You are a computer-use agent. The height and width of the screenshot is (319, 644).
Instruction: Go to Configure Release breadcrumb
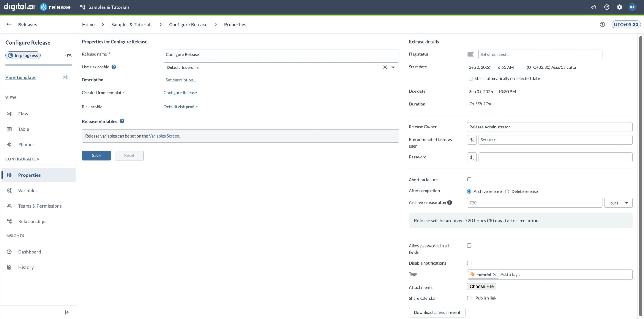point(188,24)
